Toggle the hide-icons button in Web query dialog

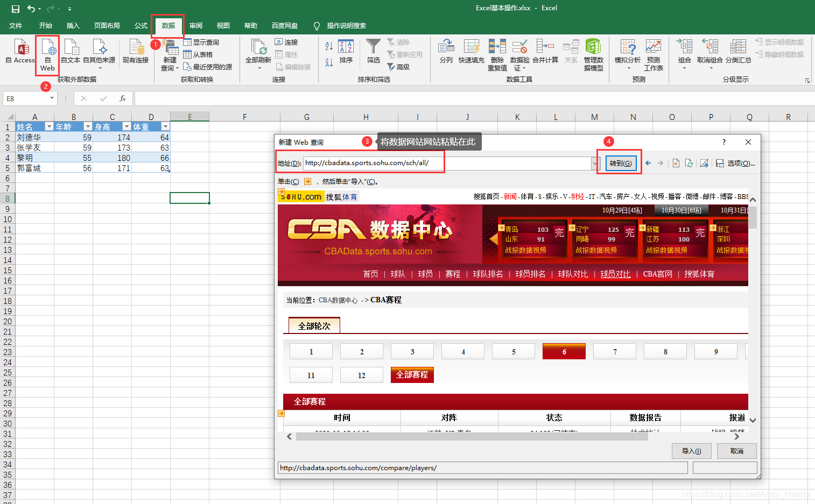tap(704, 163)
